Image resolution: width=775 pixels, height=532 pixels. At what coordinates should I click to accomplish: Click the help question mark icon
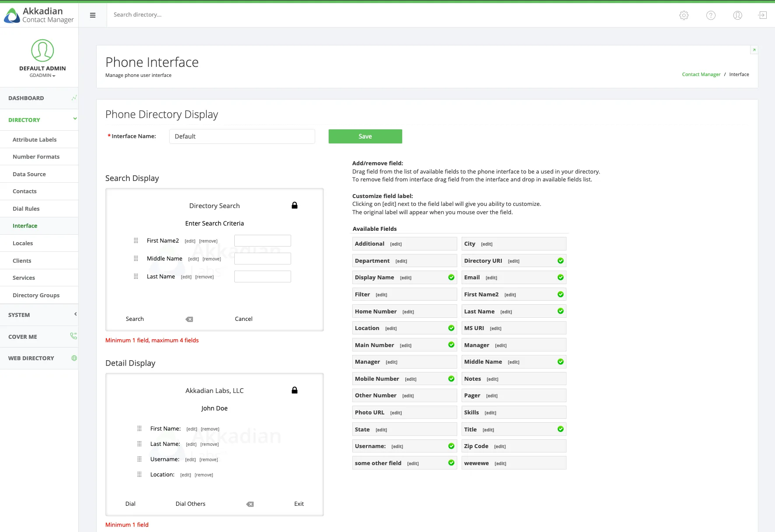click(711, 15)
